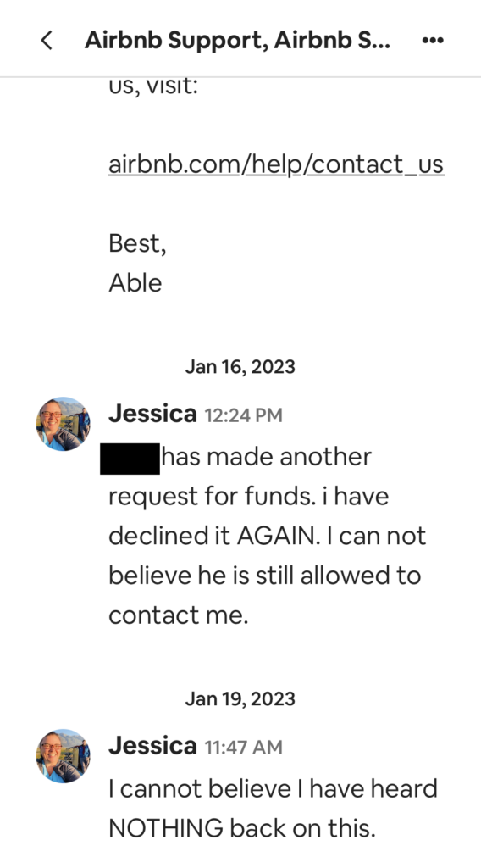Click the 12:24 PM timestamp
The image size is (481, 868).
click(244, 415)
